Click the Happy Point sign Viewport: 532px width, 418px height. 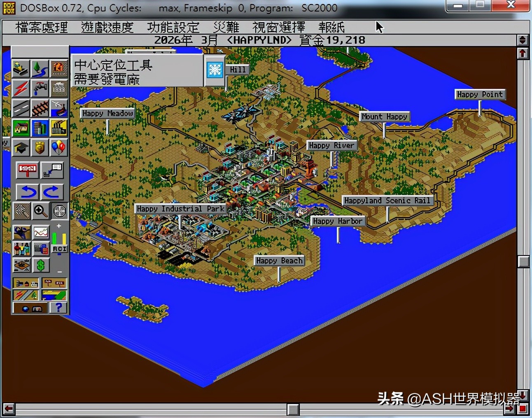(480, 94)
